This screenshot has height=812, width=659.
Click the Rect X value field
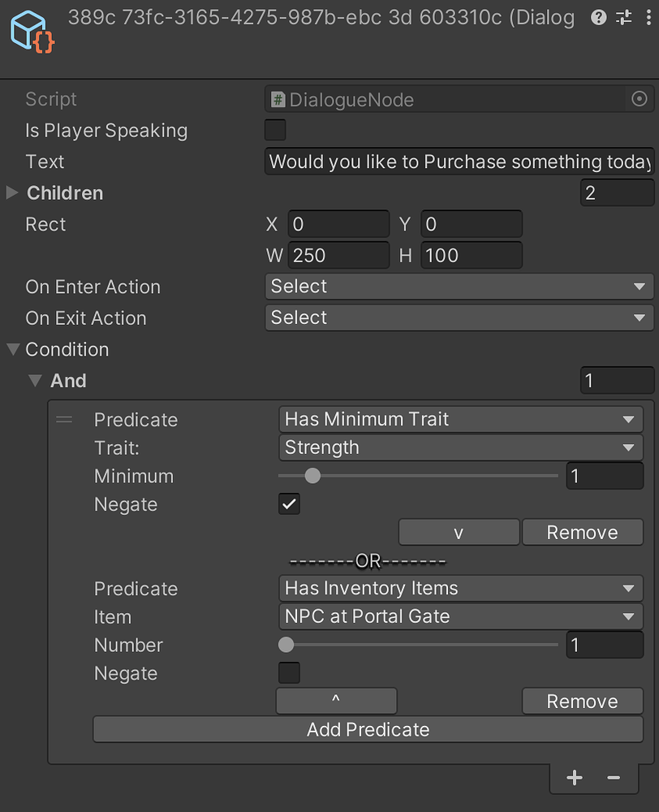point(338,224)
